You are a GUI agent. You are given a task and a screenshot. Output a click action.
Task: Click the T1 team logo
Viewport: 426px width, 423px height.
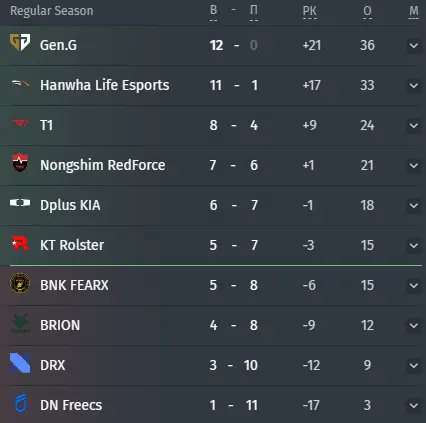click(20, 124)
